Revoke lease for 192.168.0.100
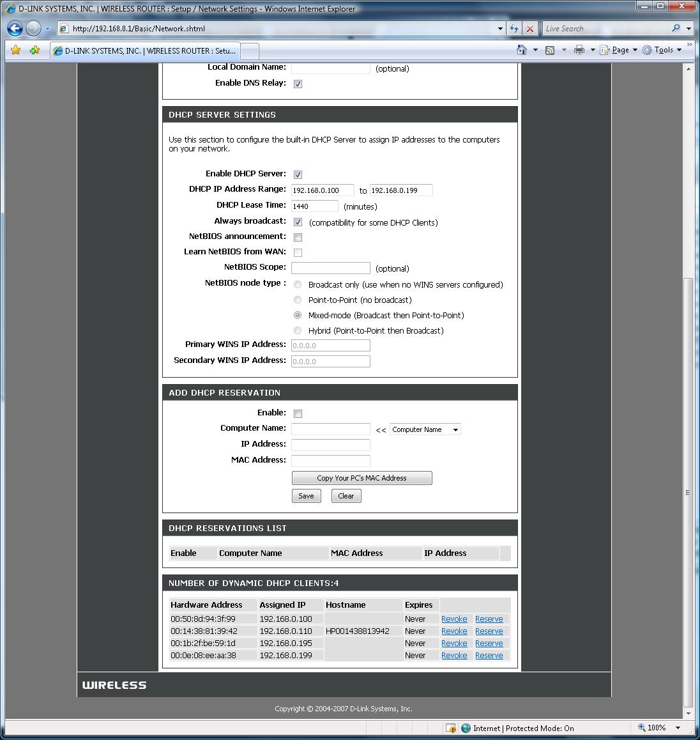 [x=454, y=619]
